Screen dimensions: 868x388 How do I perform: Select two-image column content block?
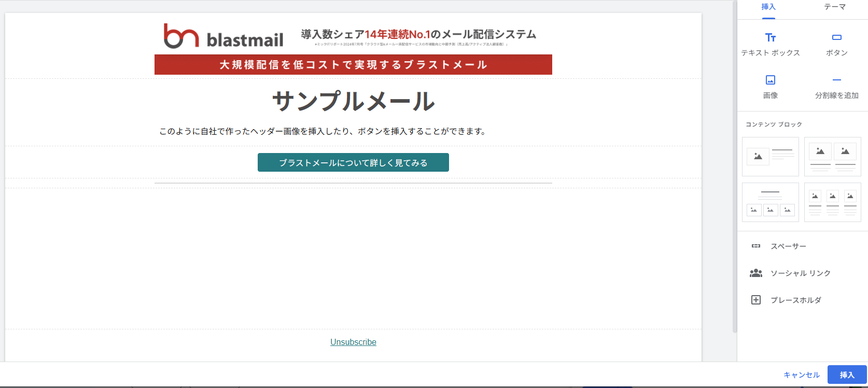(833, 157)
